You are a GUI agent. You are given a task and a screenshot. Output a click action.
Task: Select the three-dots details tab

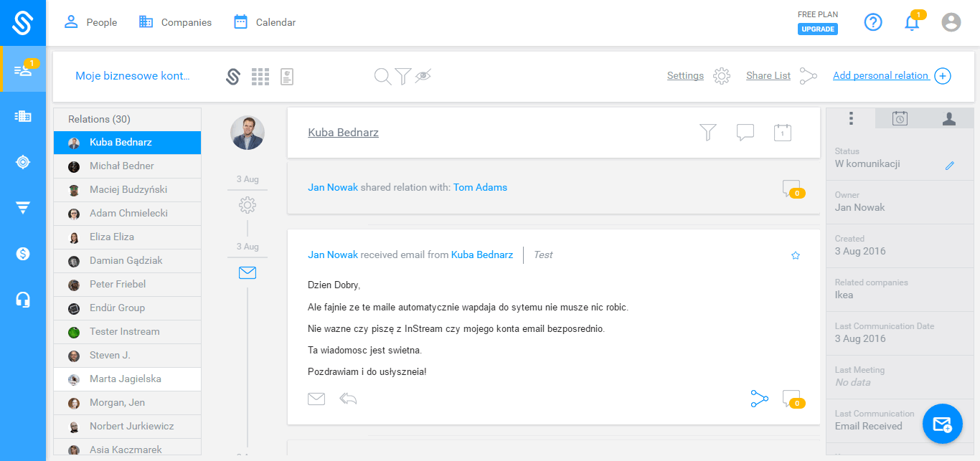coord(851,118)
